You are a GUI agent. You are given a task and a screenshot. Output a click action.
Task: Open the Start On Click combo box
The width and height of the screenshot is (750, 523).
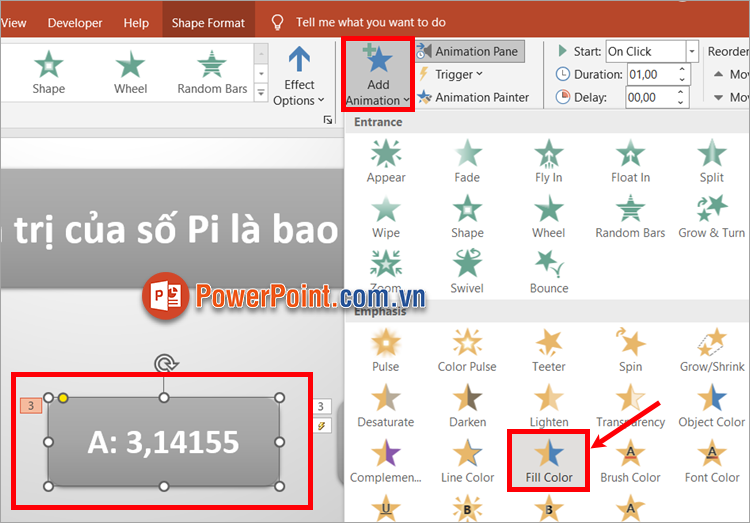[692, 51]
